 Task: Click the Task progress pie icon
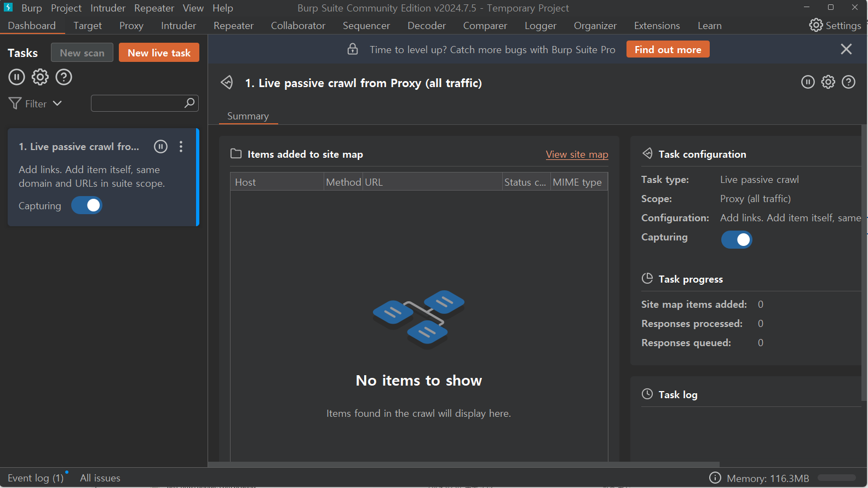647,278
